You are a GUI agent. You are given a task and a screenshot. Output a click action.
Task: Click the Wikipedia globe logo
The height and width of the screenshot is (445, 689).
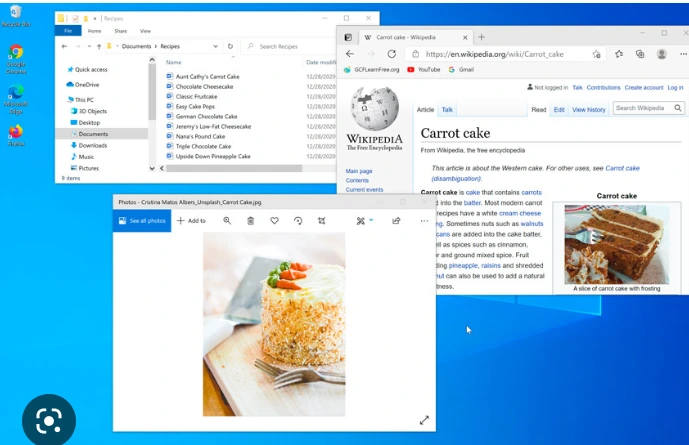[x=375, y=108]
